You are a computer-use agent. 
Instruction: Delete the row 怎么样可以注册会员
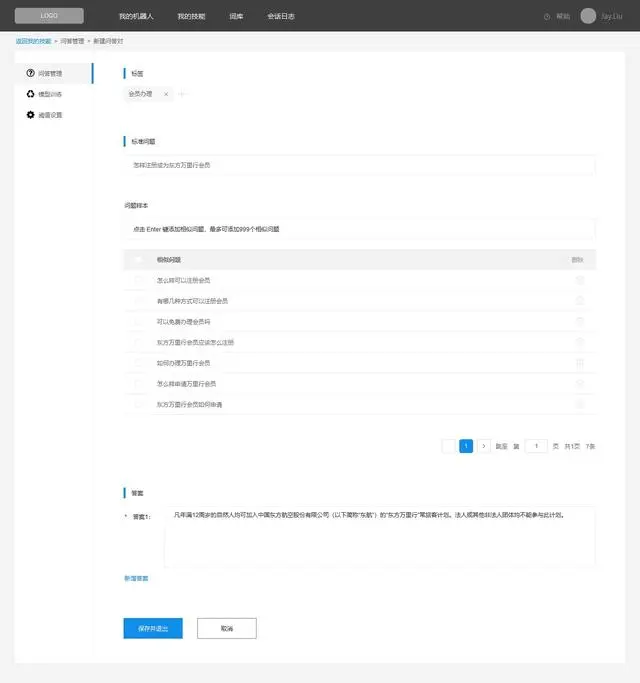click(x=580, y=280)
